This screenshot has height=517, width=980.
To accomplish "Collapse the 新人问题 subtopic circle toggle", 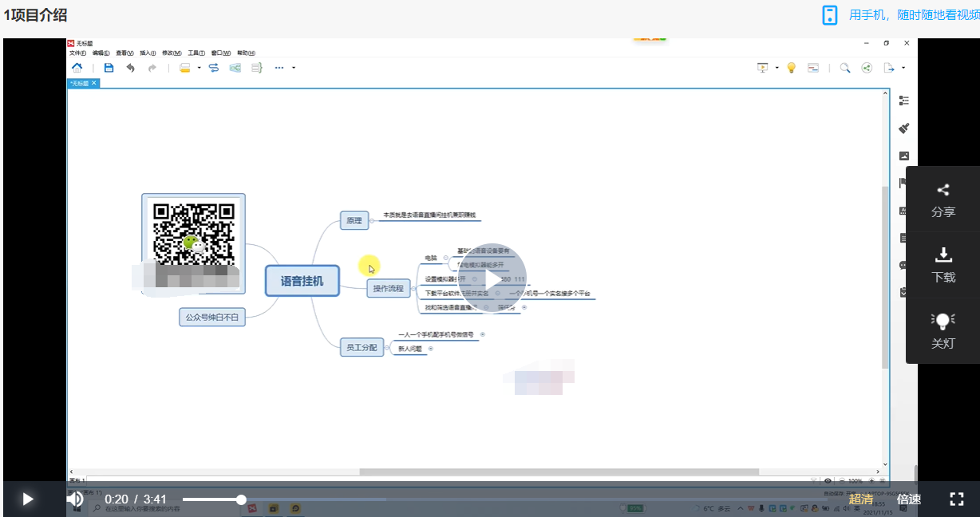I will [x=431, y=349].
